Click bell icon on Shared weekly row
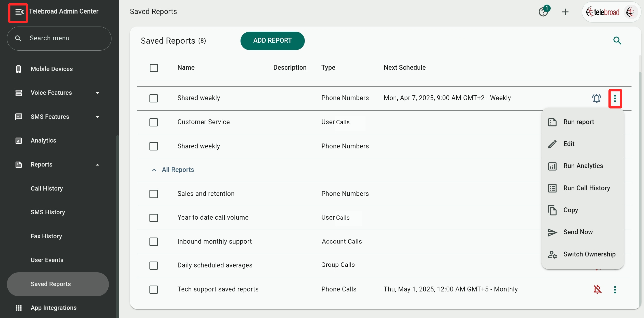 [596, 98]
